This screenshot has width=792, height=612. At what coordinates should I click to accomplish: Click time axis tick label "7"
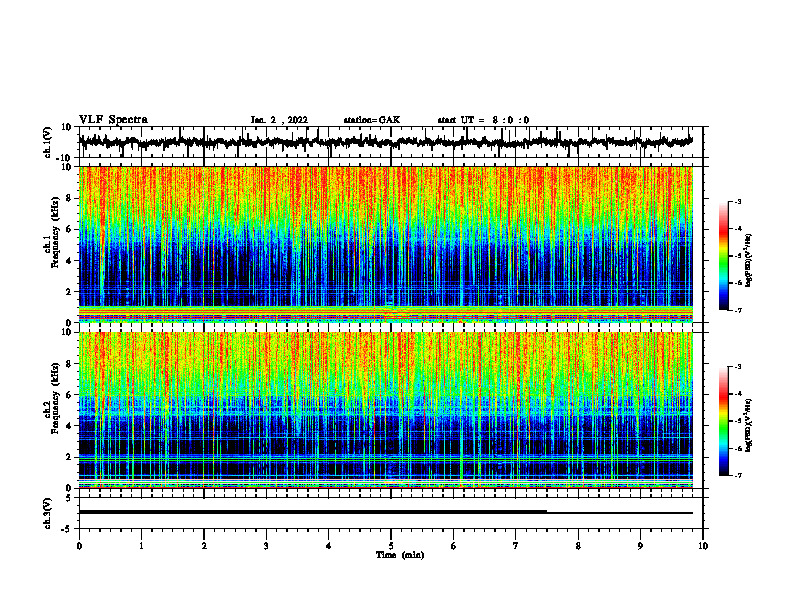click(516, 546)
